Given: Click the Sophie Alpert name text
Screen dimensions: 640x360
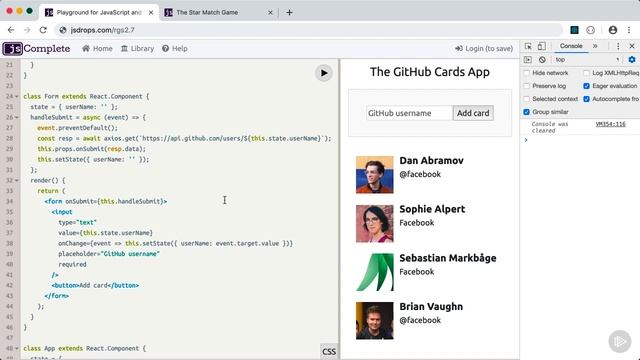Looking at the screenshot, I should click(432, 209).
